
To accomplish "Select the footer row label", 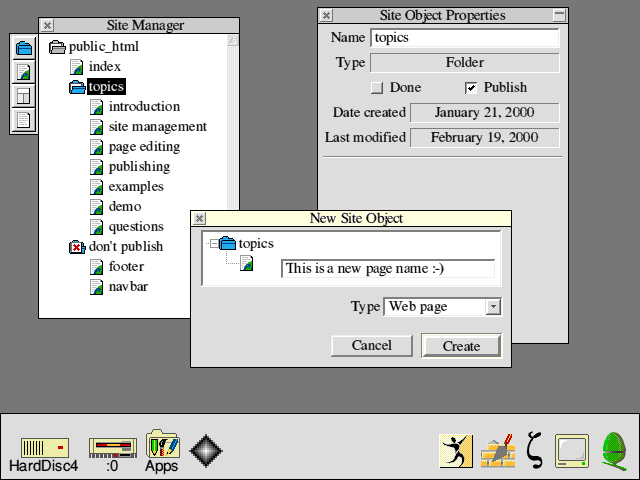I will pos(127,267).
